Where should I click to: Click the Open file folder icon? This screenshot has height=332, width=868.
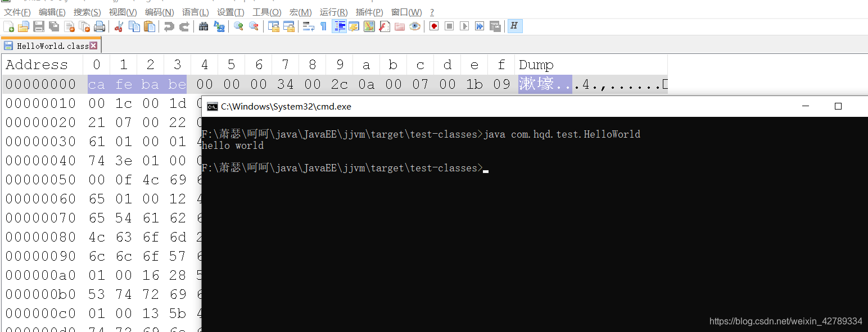[x=23, y=26]
